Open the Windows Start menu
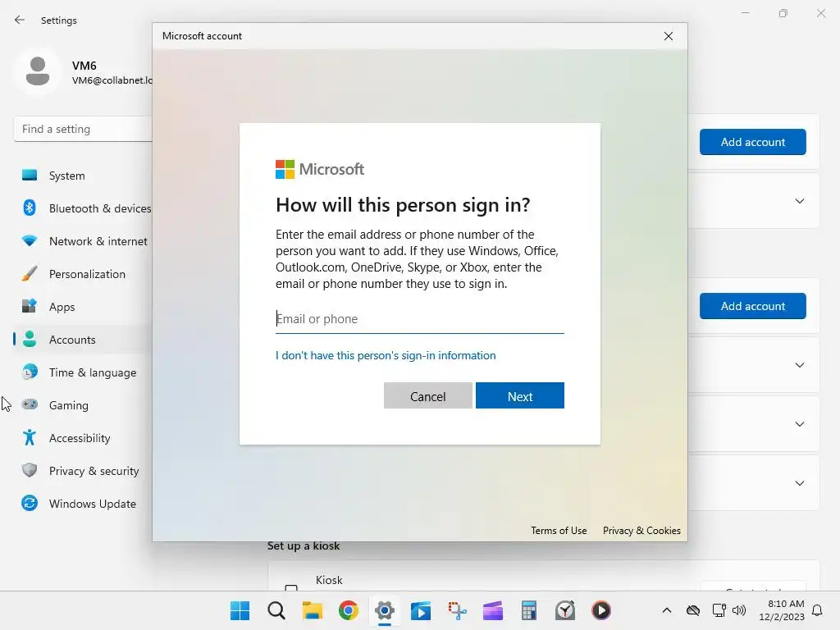Screen dimensions: 840x630 coord(240,610)
